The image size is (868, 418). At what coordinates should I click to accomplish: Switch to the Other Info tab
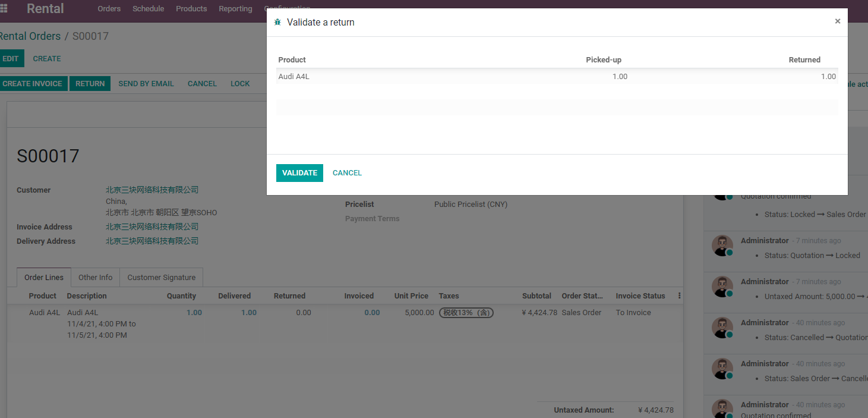[x=95, y=278]
